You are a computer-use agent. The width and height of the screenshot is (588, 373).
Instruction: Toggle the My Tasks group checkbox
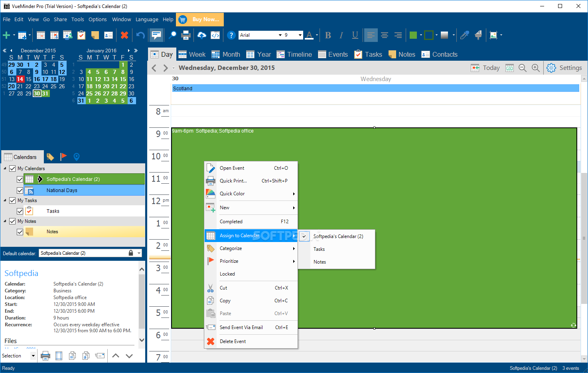tap(12, 200)
